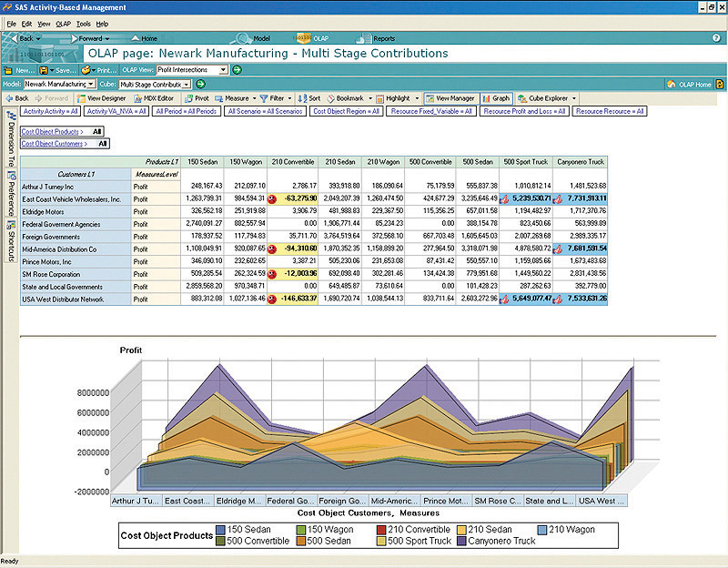Open the File menu
728x568 pixels.
click(11, 24)
